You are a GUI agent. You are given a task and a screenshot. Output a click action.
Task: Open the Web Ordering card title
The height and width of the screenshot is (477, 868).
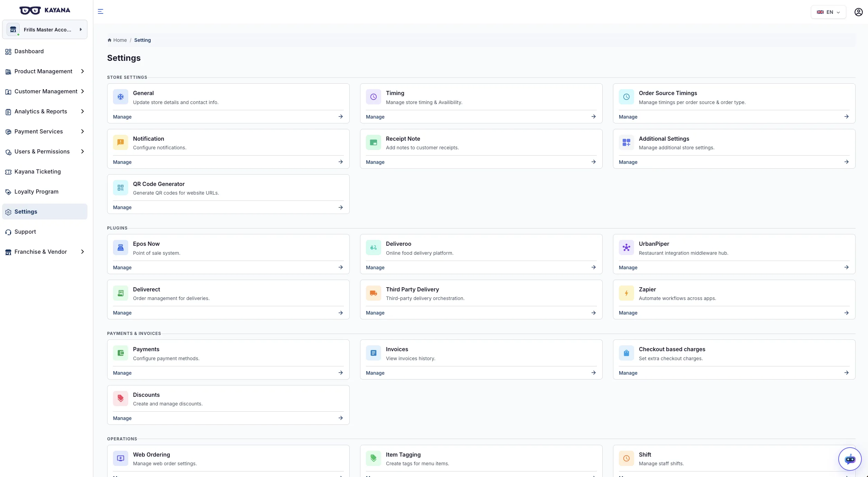pyautogui.click(x=151, y=455)
